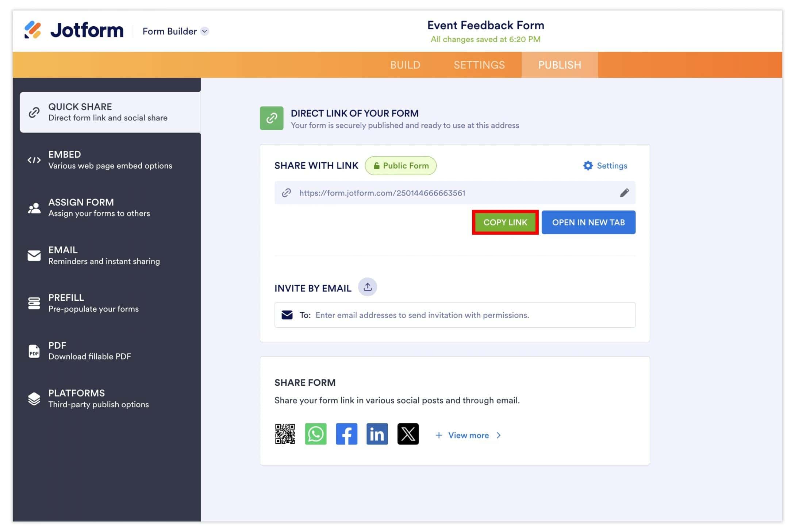Click upload icon beside Invite by Email

click(367, 287)
